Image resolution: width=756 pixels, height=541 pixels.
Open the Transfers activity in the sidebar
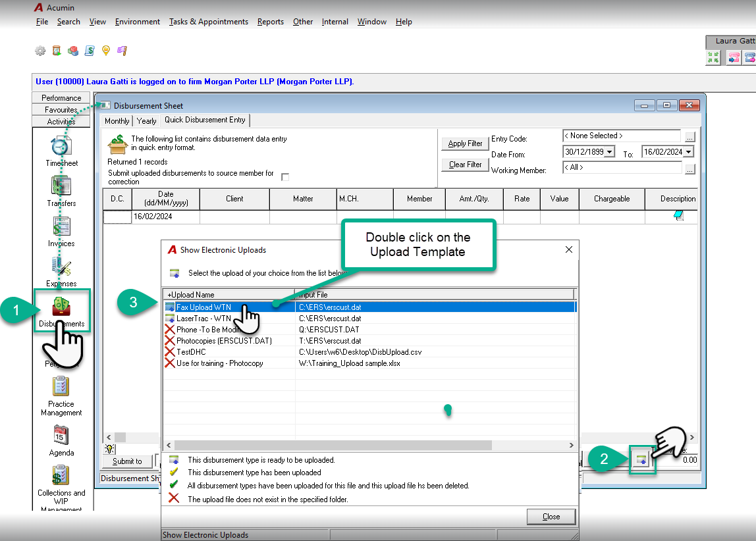(61, 192)
